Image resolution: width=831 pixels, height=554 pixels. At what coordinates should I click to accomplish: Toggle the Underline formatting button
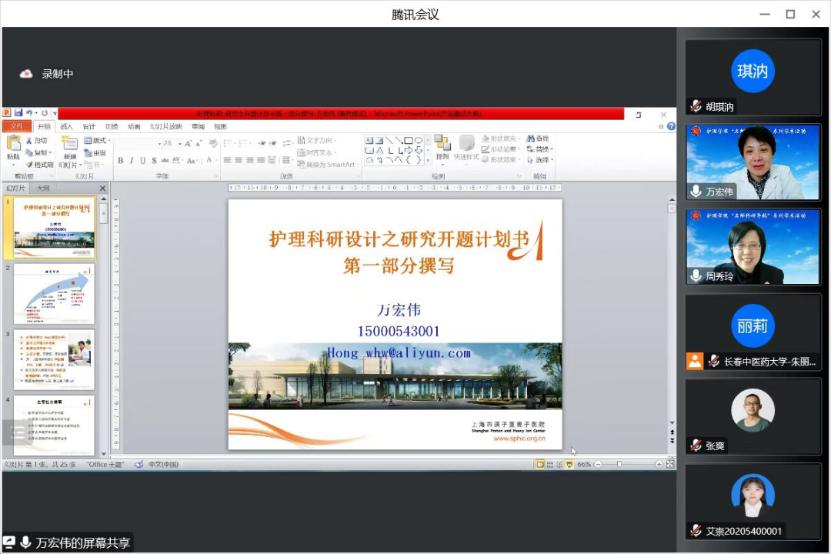tap(144, 161)
